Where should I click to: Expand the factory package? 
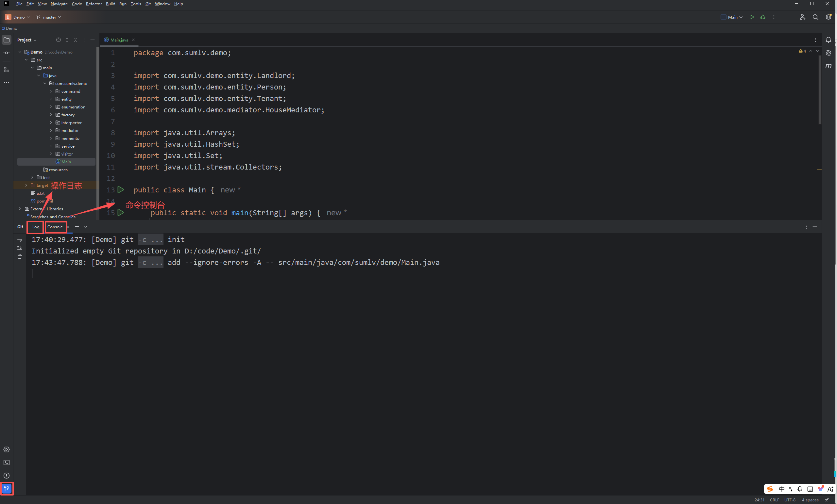point(51,115)
